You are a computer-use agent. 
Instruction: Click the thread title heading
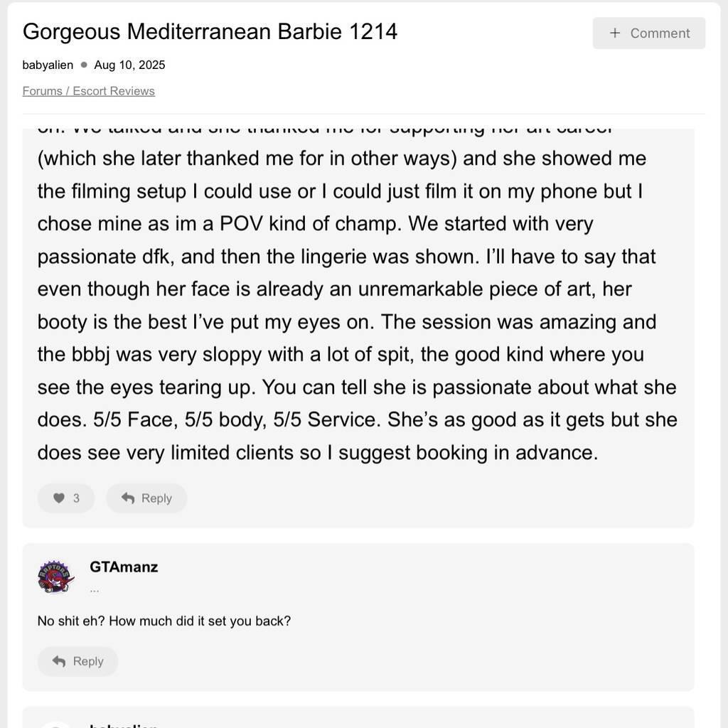coord(210,32)
